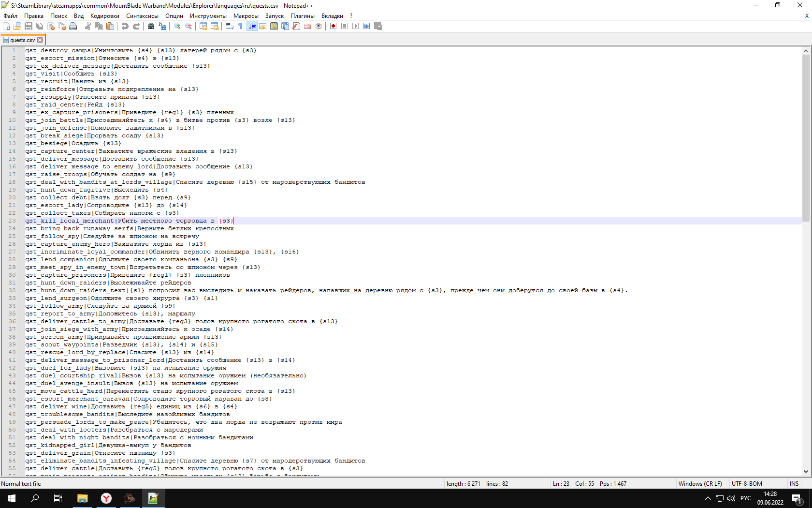Screen dimensions: 812x508
Task: Click the Save All icon
Action: (x=40, y=26)
